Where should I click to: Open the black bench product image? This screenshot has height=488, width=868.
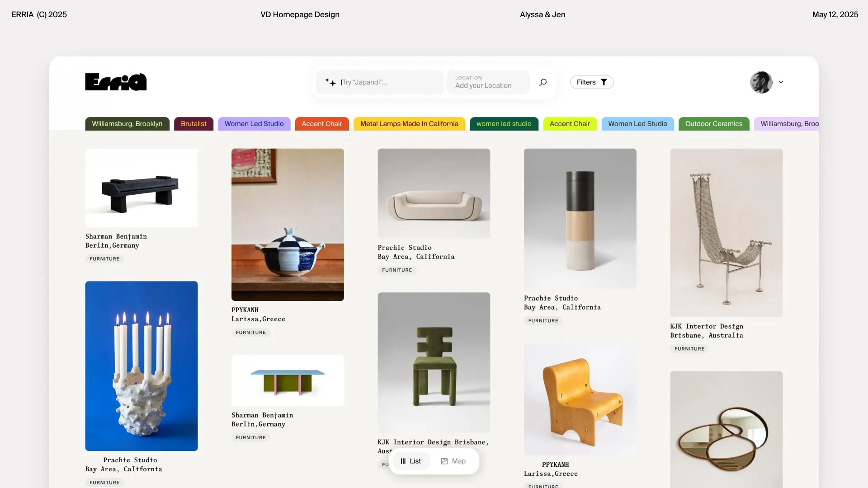[141, 188]
